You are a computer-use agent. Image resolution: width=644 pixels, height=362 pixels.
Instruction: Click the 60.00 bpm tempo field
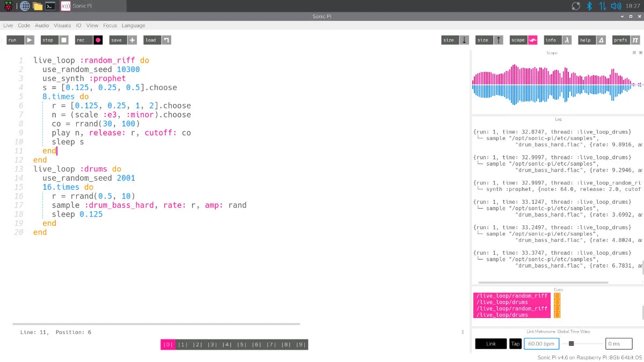[541, 344]
